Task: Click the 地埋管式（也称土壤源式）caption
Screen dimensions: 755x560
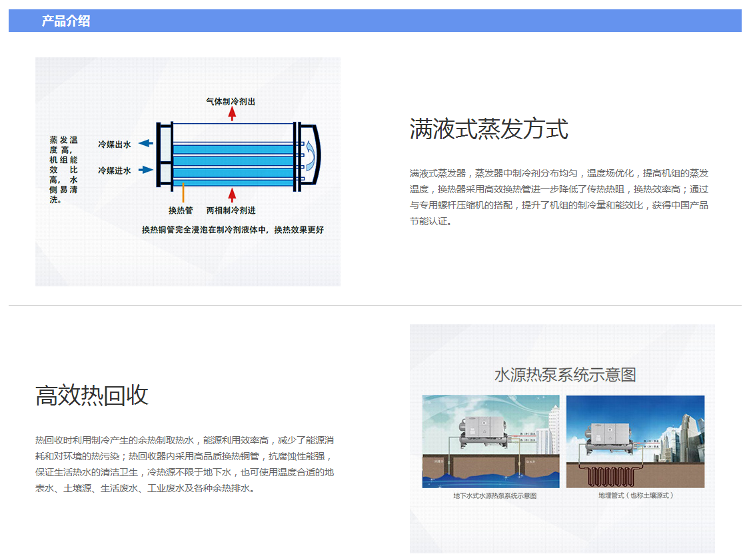Action: pos(635,496)
